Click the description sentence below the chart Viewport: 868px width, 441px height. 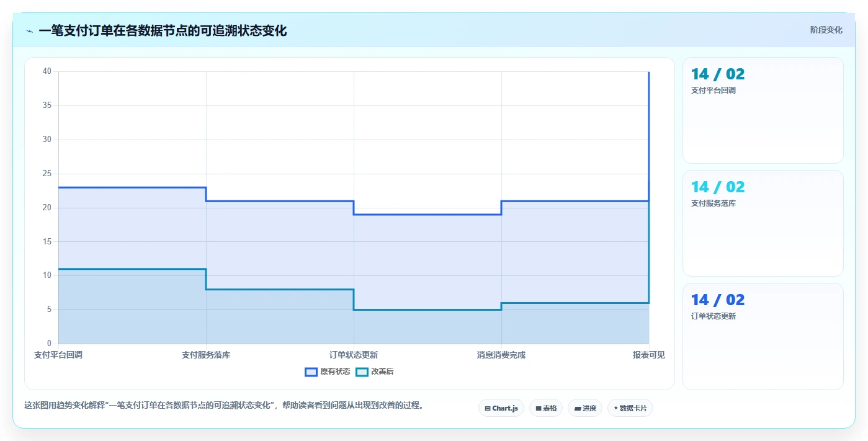tap(224, 406)
